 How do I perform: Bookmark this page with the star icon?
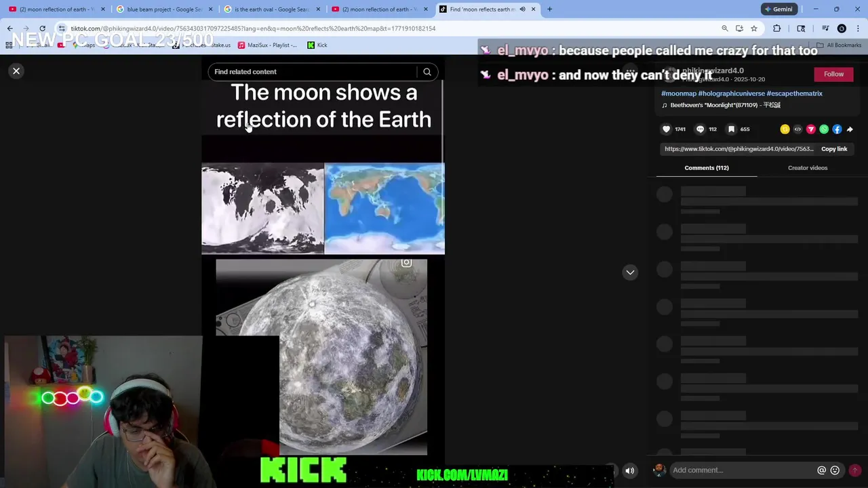click(x=753, y=28)
